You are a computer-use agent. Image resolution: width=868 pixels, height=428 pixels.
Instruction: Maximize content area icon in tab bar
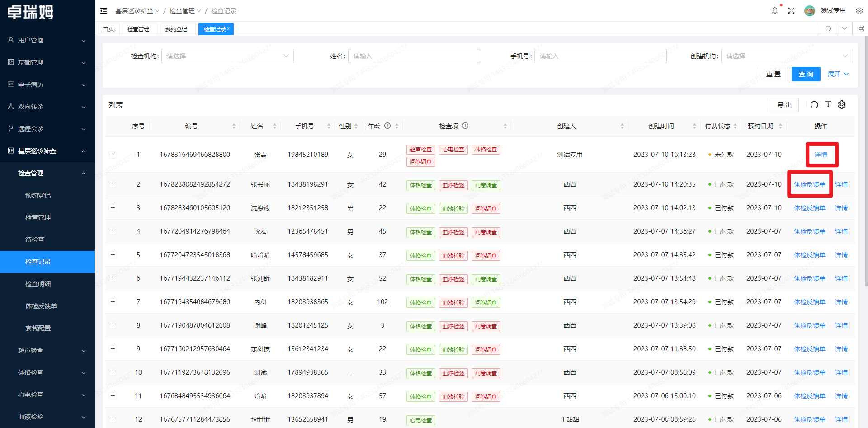tap(861, 28)
